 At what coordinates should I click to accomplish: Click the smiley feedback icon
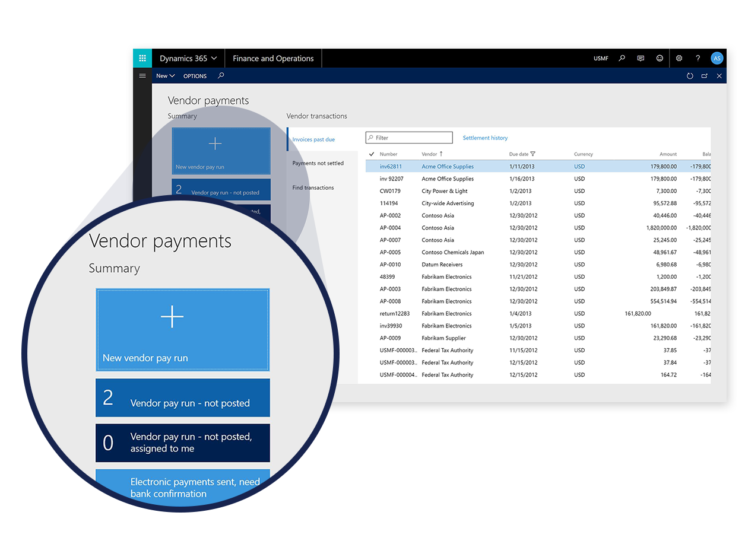(x=660, y=58)
